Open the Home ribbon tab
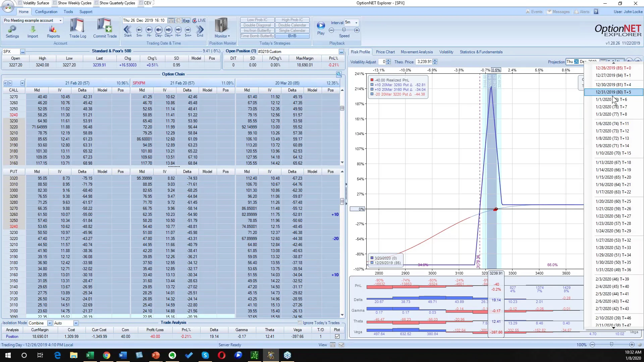Screen dimensions: 644x362 pyautogui.click(x=23, y=12)
